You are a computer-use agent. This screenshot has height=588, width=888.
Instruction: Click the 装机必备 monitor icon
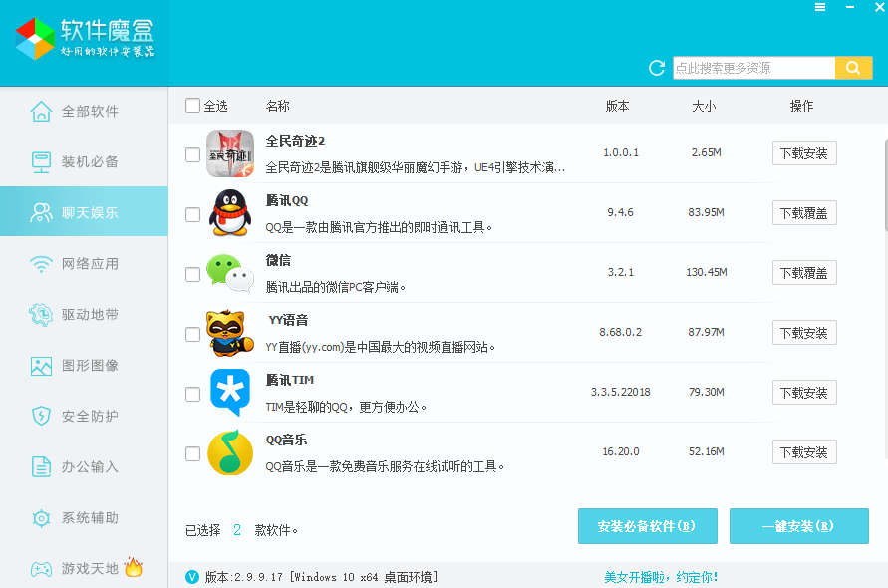pyautogui.click(x=41, y=162)
